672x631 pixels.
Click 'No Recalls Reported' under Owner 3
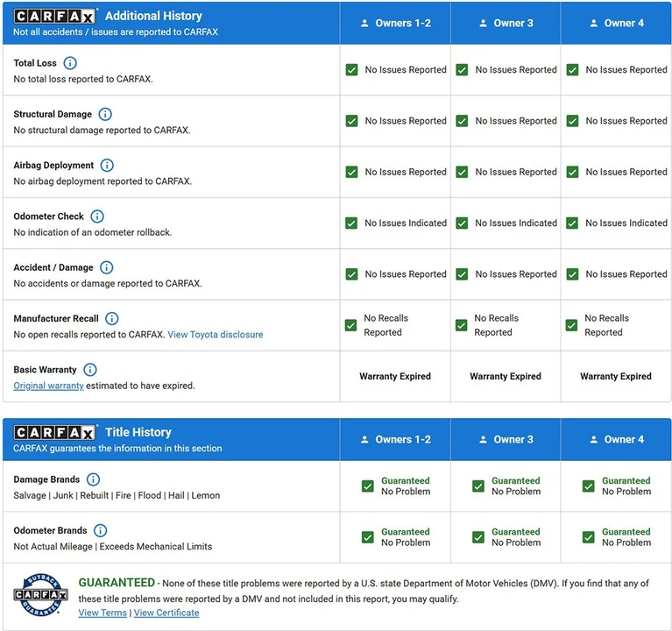coord(496,325)
